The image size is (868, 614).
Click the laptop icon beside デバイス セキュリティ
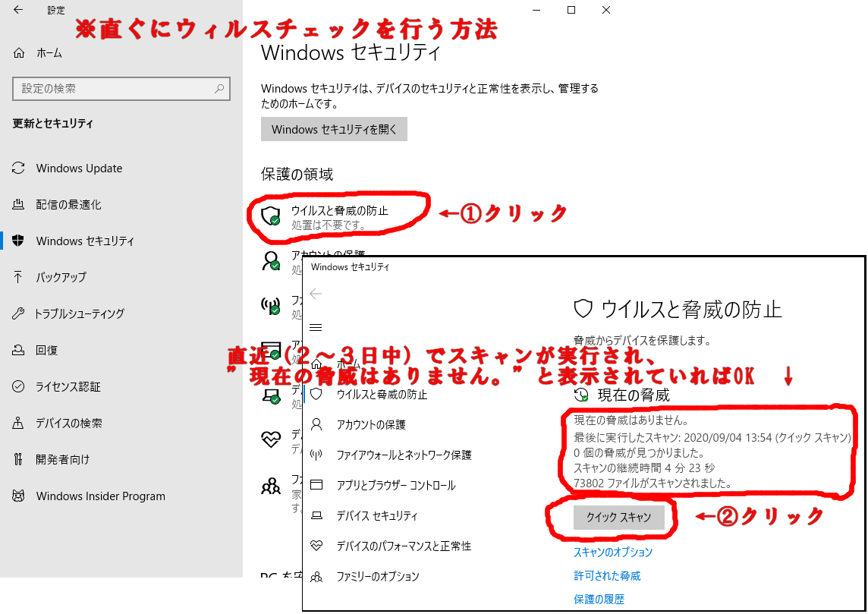coord(316,515)
